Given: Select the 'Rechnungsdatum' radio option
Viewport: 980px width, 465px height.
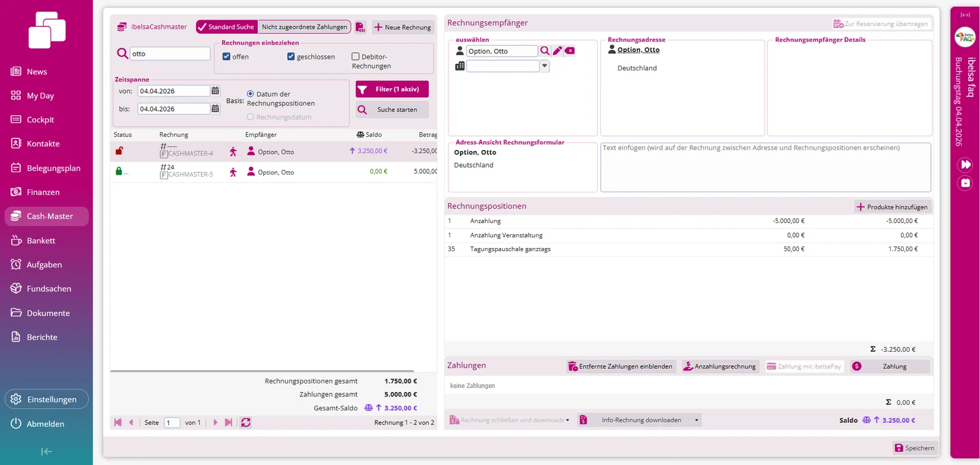Looking at the screenshot, I should point(250,116).
